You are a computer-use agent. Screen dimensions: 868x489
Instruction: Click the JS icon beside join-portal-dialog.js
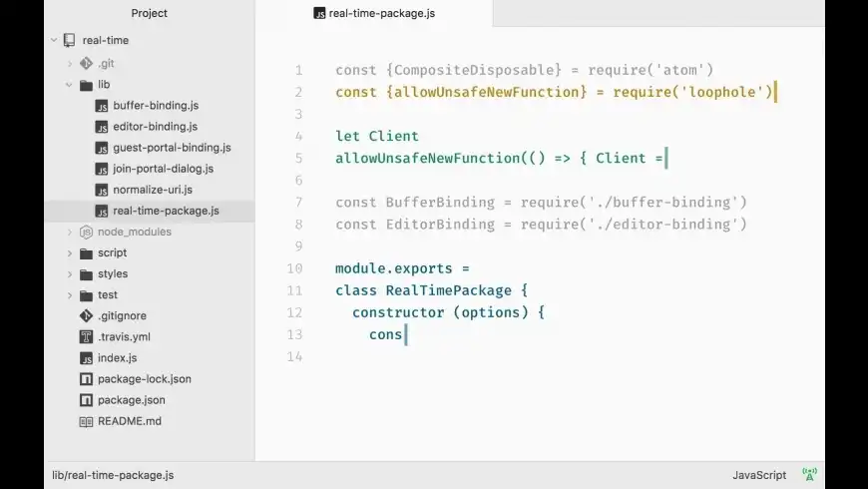[102, 169]
